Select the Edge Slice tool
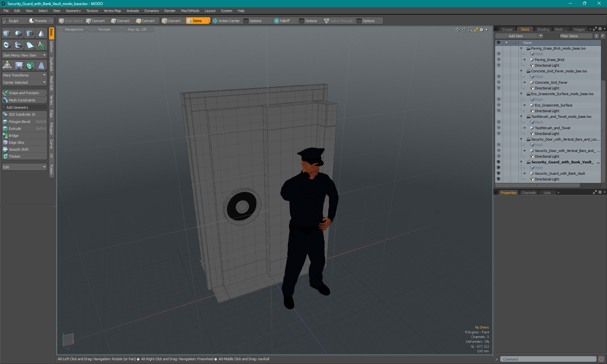 coord(16,142)
